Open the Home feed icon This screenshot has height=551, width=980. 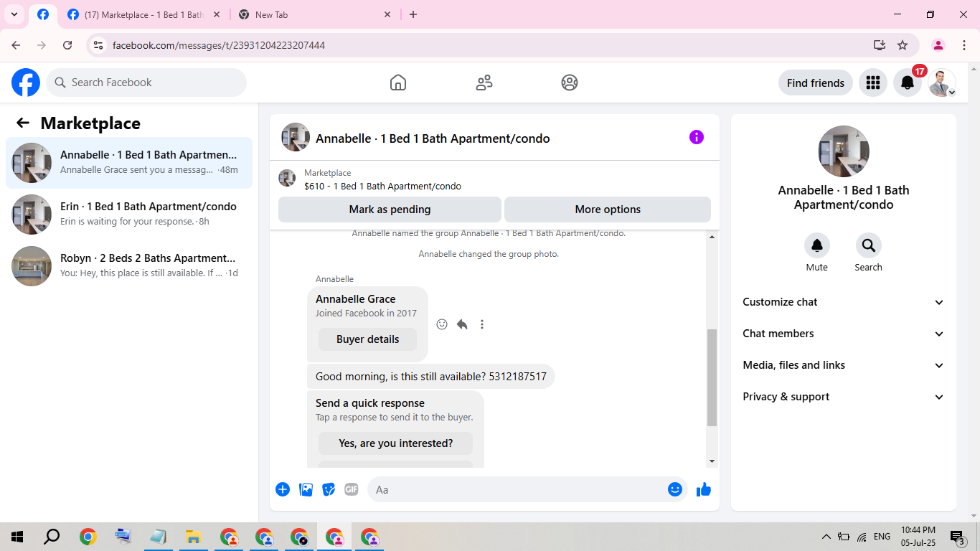[x=398, y=83]
